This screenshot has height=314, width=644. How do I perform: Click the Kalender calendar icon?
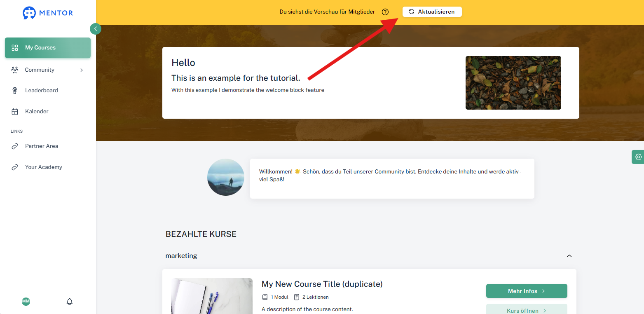15,112
